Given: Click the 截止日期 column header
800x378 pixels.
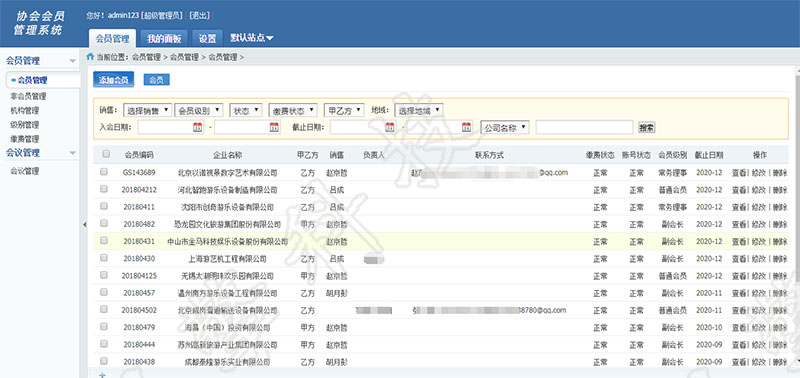Looking at the screenshot, I should 709,155.
